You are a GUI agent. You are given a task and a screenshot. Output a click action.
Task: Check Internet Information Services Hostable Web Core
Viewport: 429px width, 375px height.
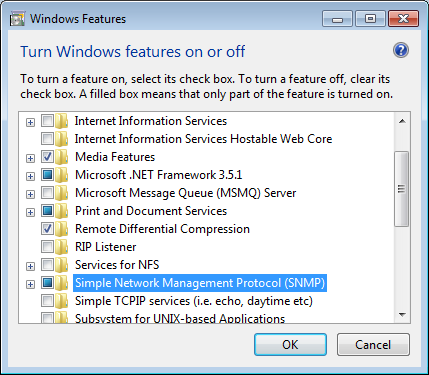[x=47, y=139]
